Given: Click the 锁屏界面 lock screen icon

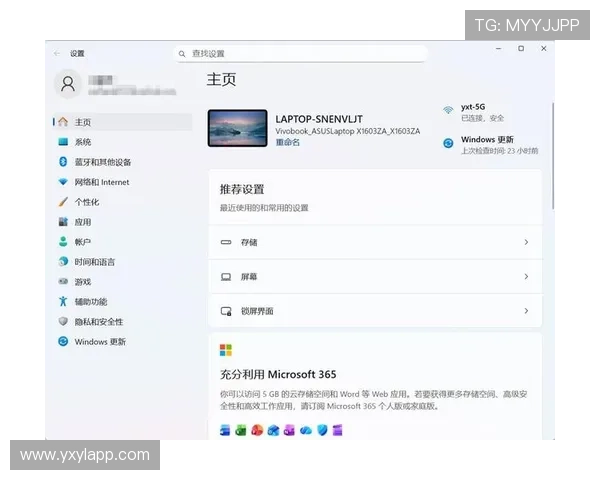Looking at the screenshot, I should point(226,311).
